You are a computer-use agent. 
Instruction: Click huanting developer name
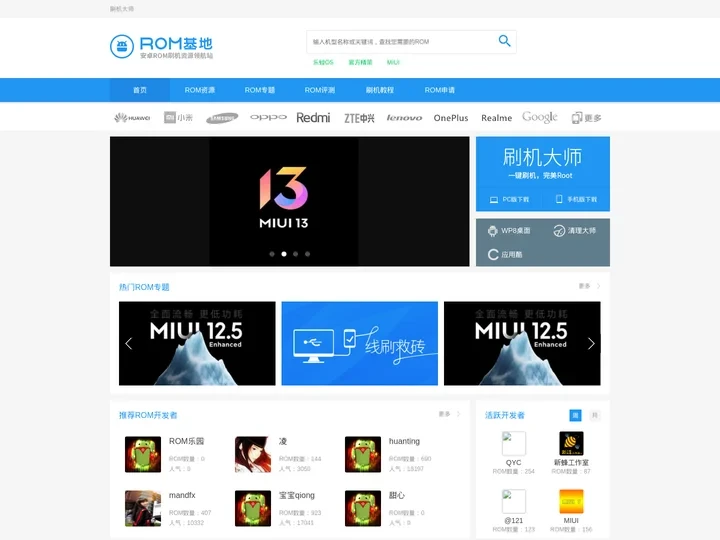click(x=404, y=441)
